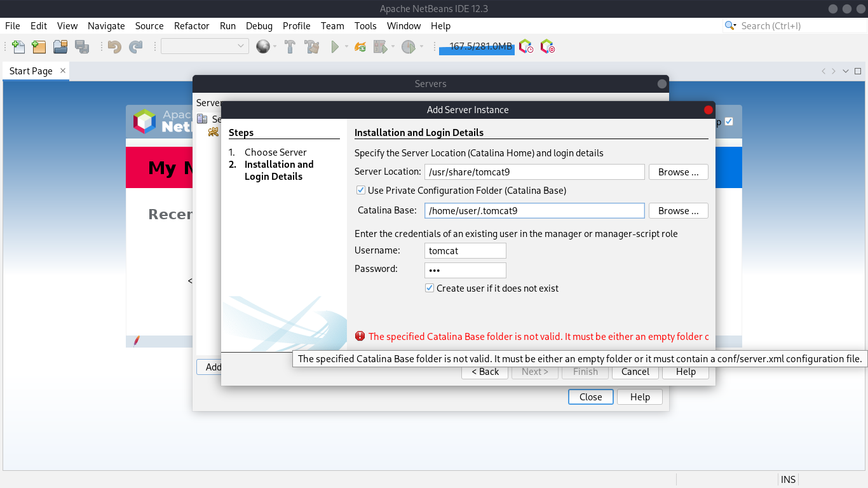Select the Start Page tab
The image size is (868, 488).
31,71
